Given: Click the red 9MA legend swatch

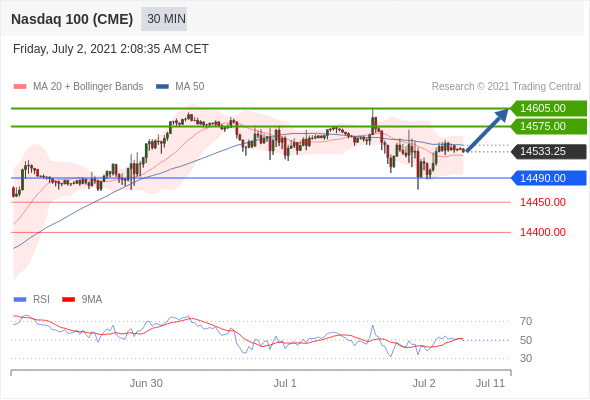Looking at the screenshot, I should [x=68, y=300].
